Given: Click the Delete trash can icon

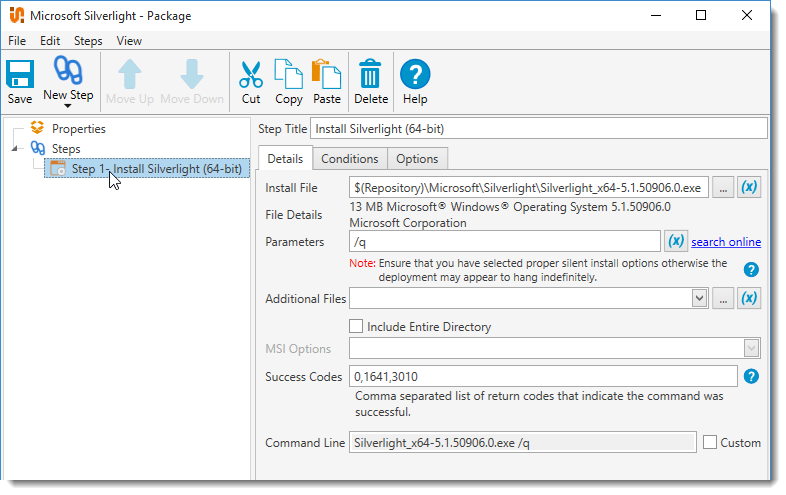Looking at the screenshot, I should click(371, 80).
